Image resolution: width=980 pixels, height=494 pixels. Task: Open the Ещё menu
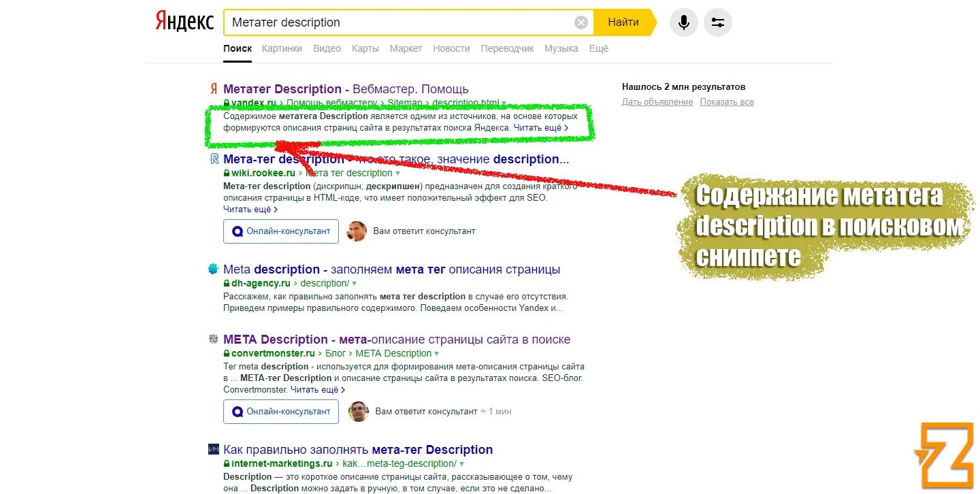pyautogui.click(x=598, y=48)
